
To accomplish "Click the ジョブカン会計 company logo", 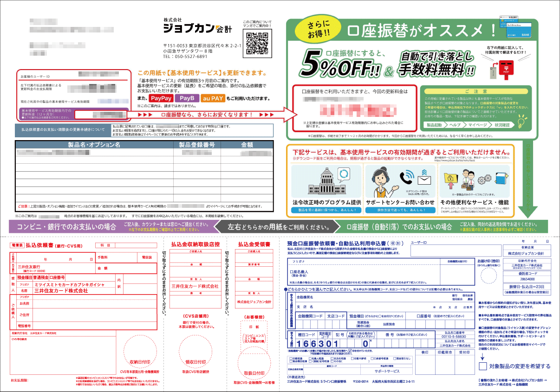I will click(197, 29).
